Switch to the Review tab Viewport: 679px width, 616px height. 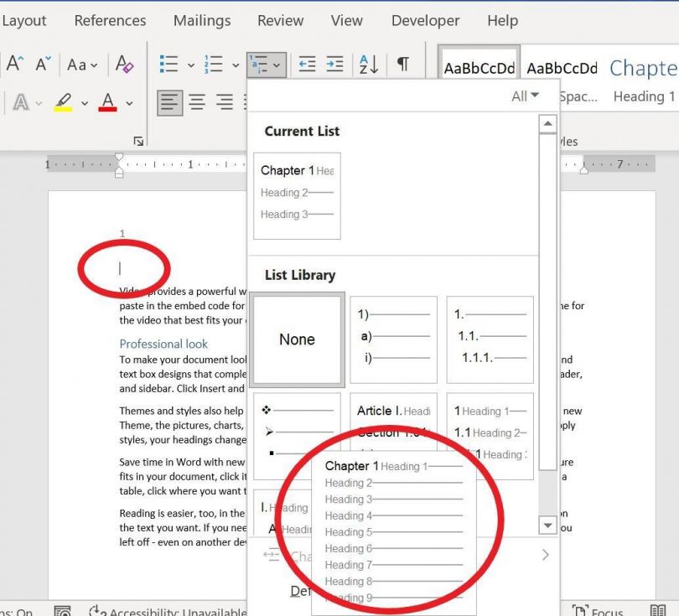pyautogui.click(x=280, y=20)
